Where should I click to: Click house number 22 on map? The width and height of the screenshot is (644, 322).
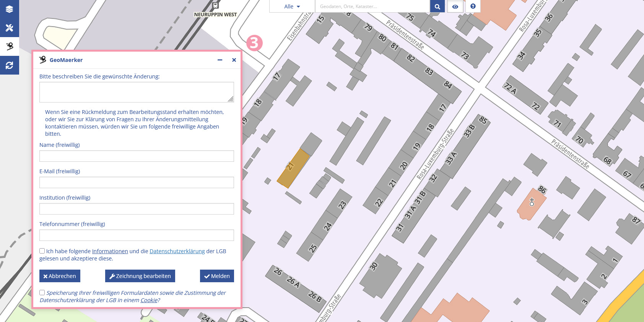coord(379,202)
